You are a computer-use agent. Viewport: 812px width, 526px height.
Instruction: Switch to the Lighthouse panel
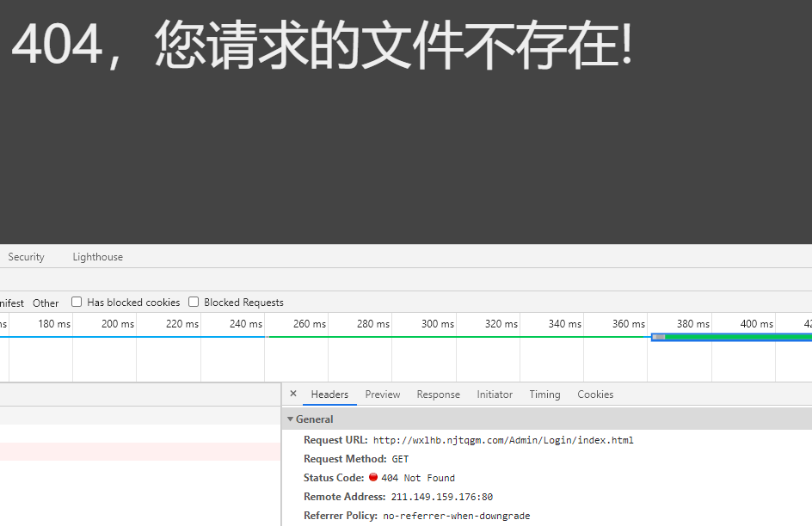97,257
